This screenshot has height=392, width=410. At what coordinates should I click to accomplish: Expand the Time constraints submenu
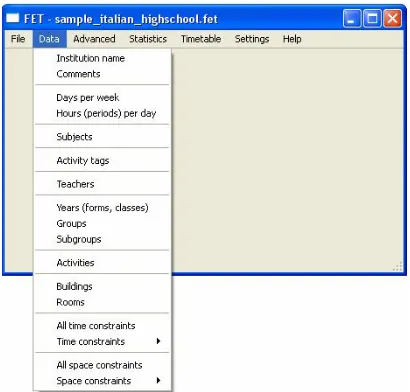point(103,341)
